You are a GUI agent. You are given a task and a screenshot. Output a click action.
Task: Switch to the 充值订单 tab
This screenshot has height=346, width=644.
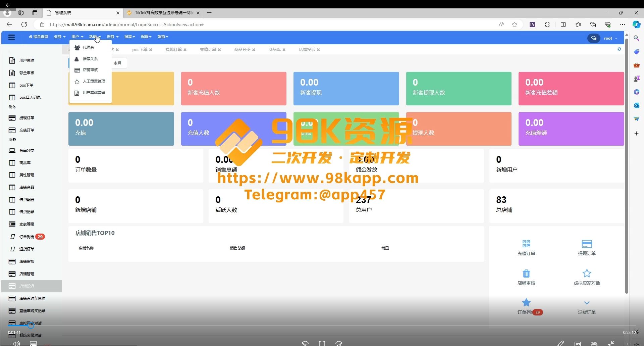click(x=208, y=50)
